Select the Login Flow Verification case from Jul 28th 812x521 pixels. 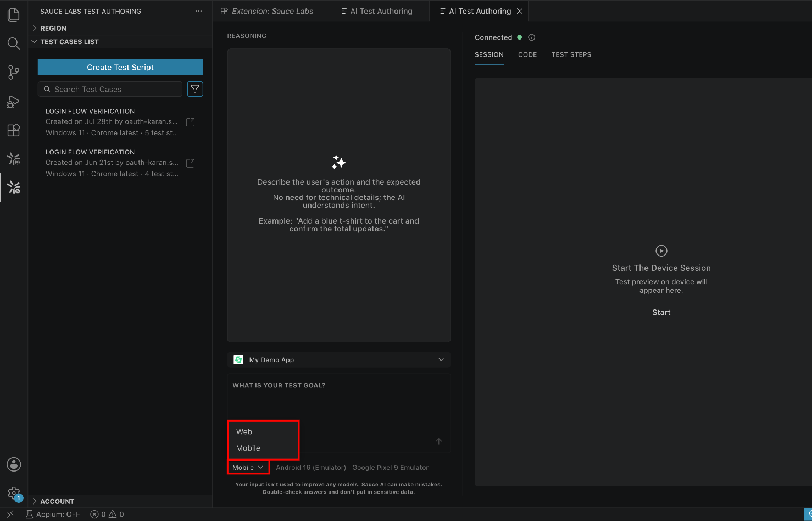click(x=112, y=122)
